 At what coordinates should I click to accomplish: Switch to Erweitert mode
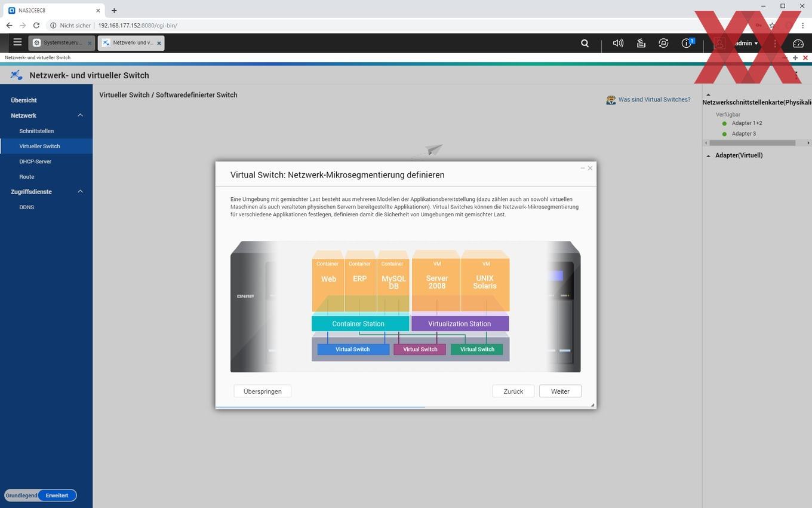coord(57,495)
